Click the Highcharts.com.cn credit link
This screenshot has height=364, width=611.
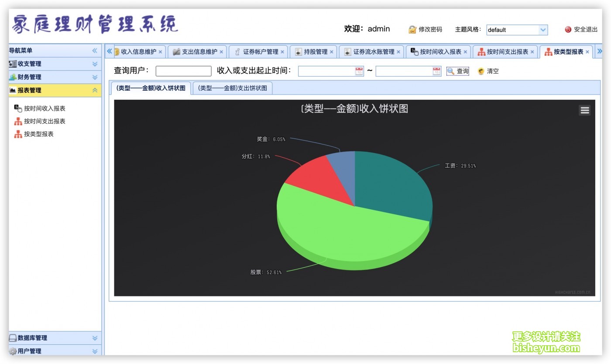(x=573, y=292)
